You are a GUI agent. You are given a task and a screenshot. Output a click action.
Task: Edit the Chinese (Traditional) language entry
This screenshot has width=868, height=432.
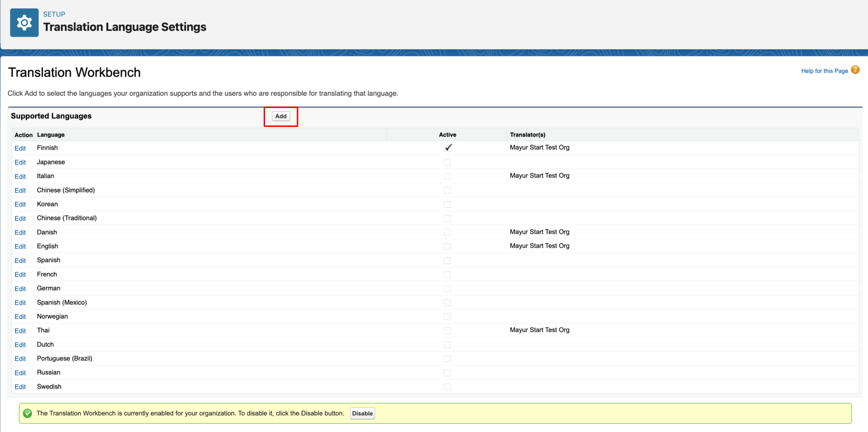(20, 218)
